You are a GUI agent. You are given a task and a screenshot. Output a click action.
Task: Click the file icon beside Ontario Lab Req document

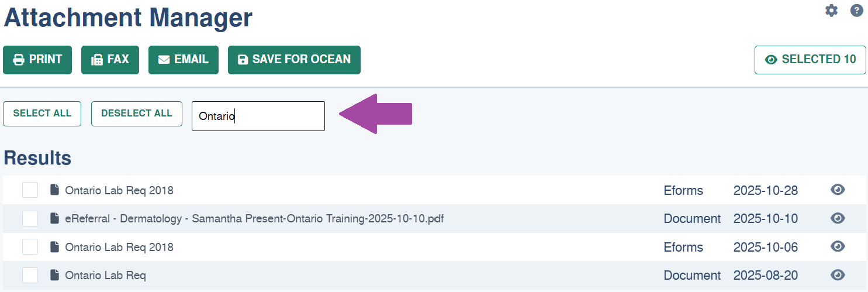pyautogui.click(x=55, y=275)
